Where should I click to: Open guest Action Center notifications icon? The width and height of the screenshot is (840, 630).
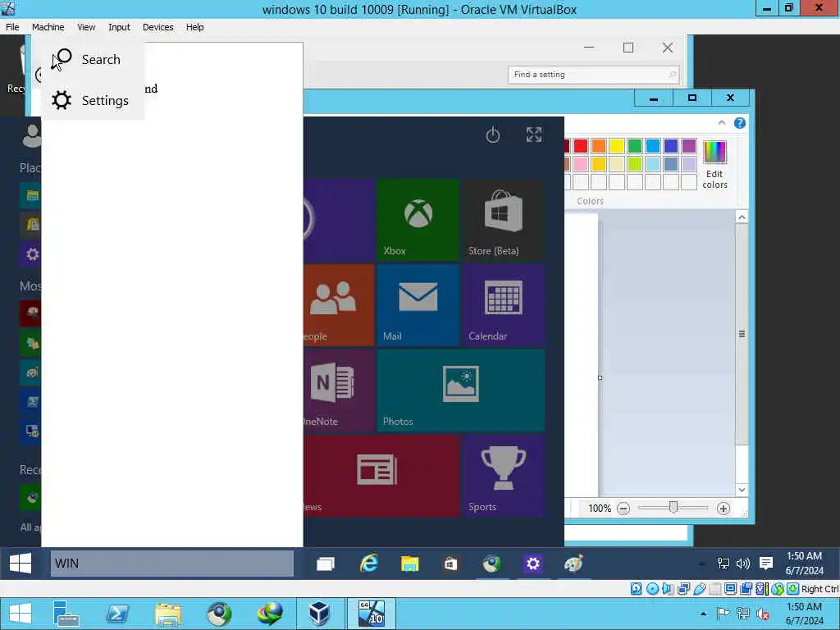pos(766,563)
